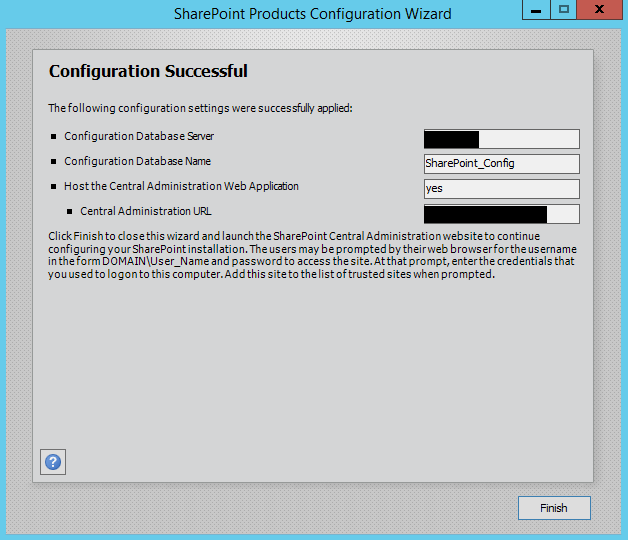This screenshot has height=540, width=628.
Task: Open the blue question mark help icon
Action: coord(53,462)
